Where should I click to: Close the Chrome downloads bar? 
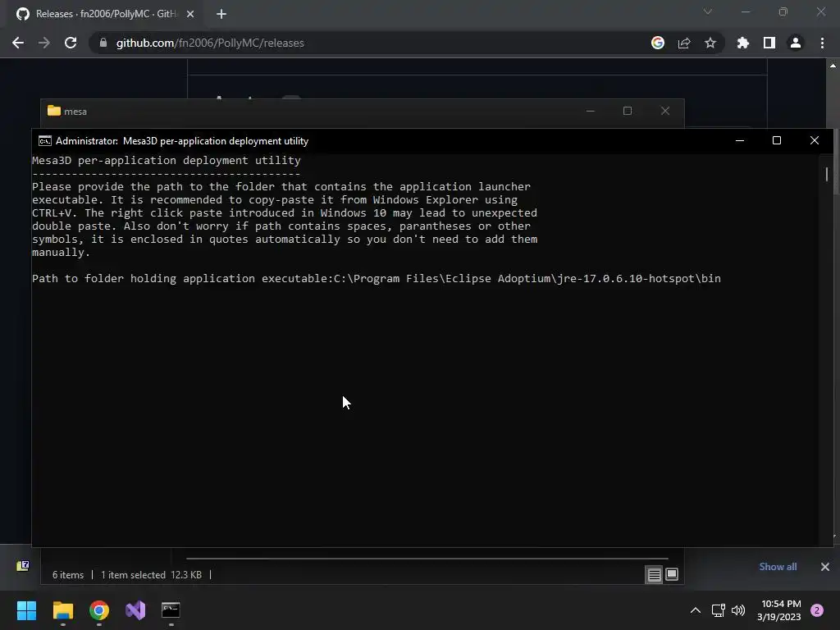point(825,567)
